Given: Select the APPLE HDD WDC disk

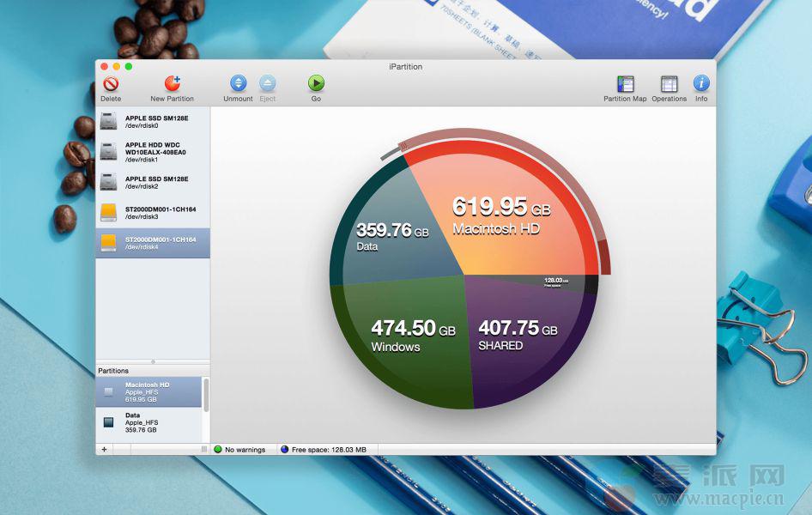Looking at the screenshot, I should 153,152.
